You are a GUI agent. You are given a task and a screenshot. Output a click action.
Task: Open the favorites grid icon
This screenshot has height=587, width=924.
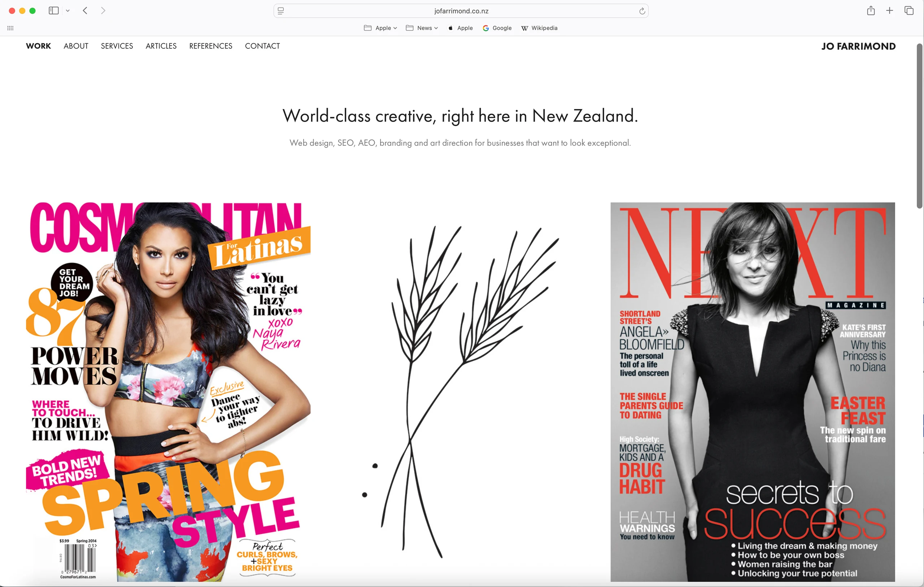pyautogui.click(x=10, y=28)
